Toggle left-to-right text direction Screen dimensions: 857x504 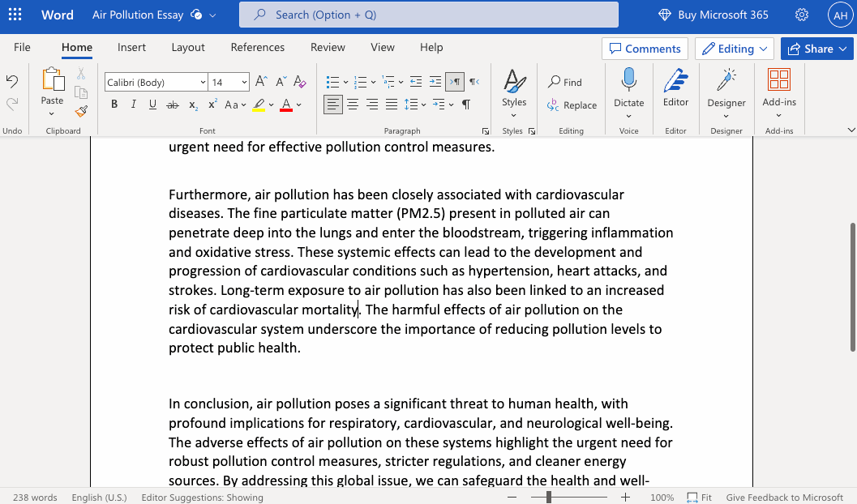[x=455, y=82]
